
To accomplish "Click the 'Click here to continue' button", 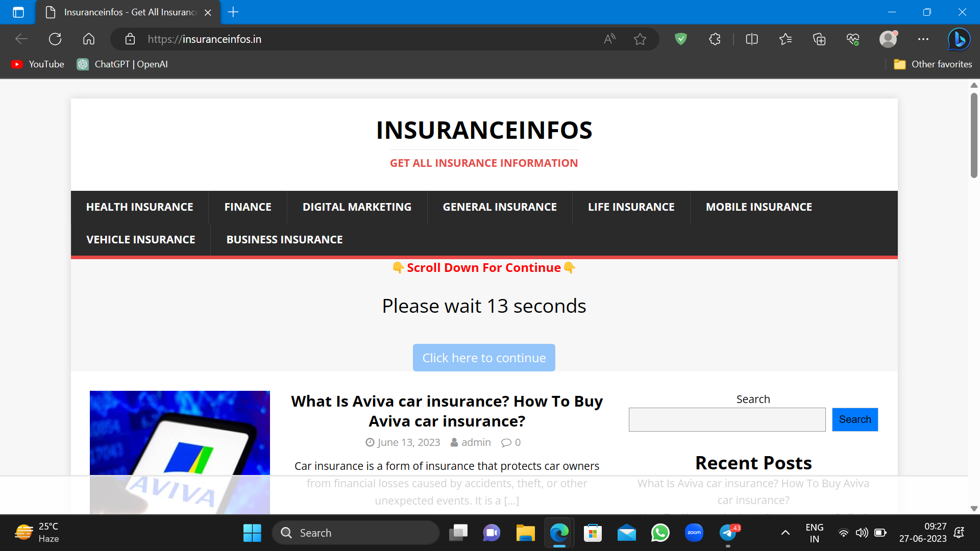I will (x=484, y=358).
